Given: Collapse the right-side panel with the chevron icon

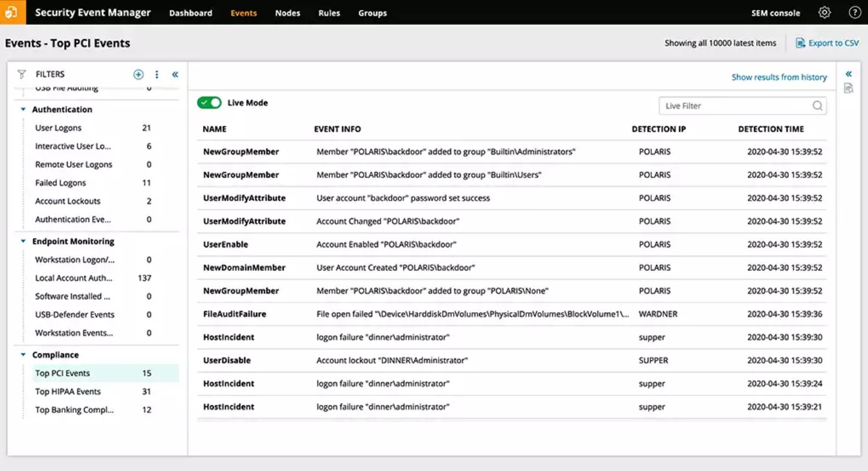Looking at the screenshot, I should coord(848,72).
